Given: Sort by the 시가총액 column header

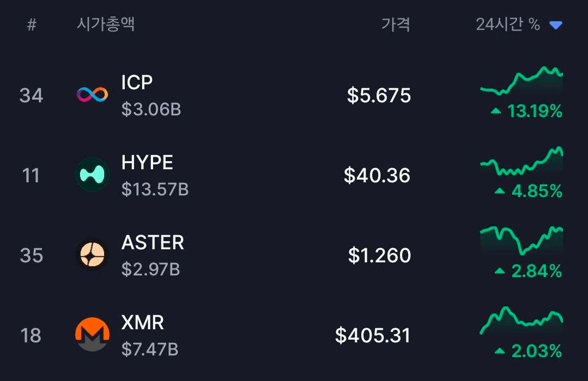Looking at the screenshot, I should (x=106, y=24).
